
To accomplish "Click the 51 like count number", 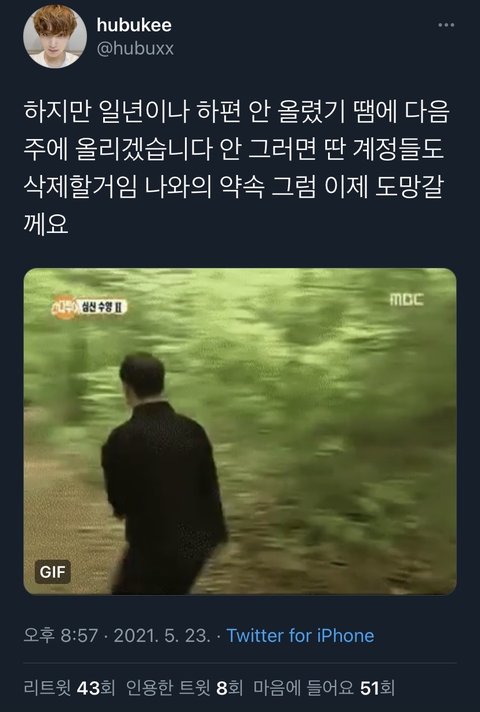I will pos(369,688).
